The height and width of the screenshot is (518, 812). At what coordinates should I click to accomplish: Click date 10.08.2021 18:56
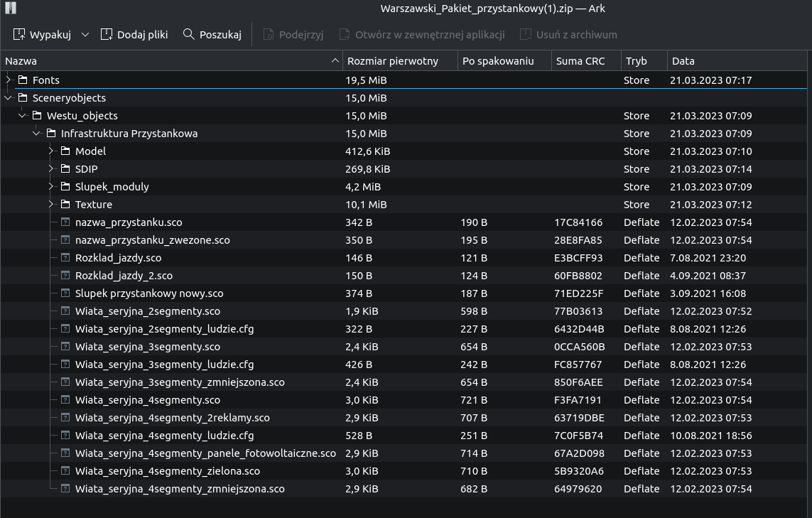(711, 436)
